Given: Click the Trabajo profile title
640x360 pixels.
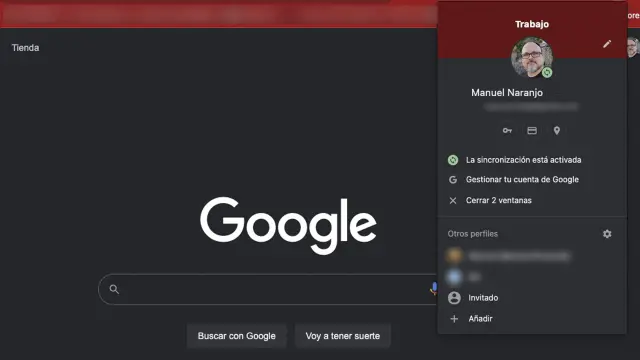Looking at the screenshot, I should (532, 24).
